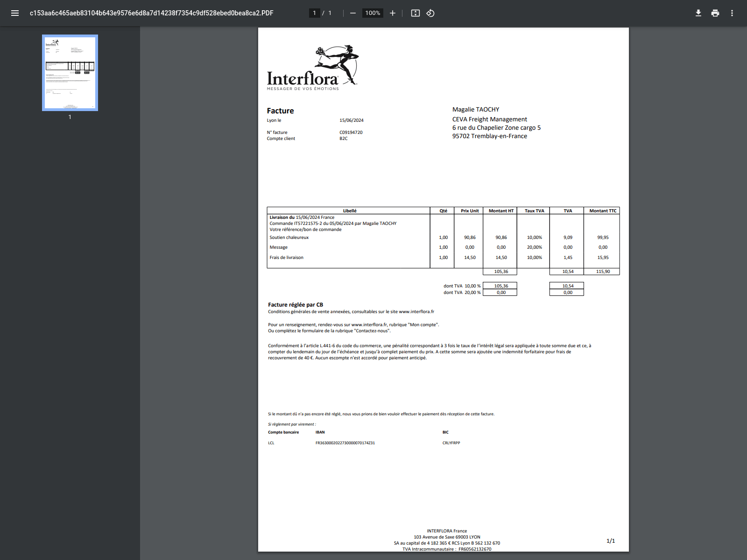Toggle the sidebar hamburger menu

pos(15,13)
